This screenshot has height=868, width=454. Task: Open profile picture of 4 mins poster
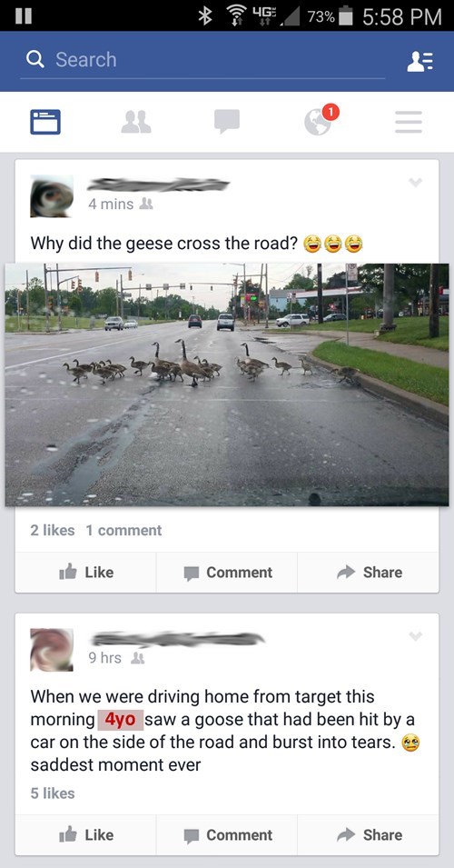click(x=52, y=196)
